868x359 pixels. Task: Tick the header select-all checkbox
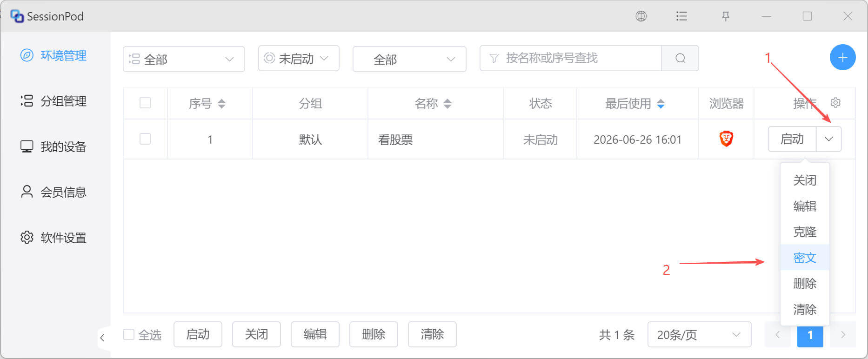click(145, 102)
